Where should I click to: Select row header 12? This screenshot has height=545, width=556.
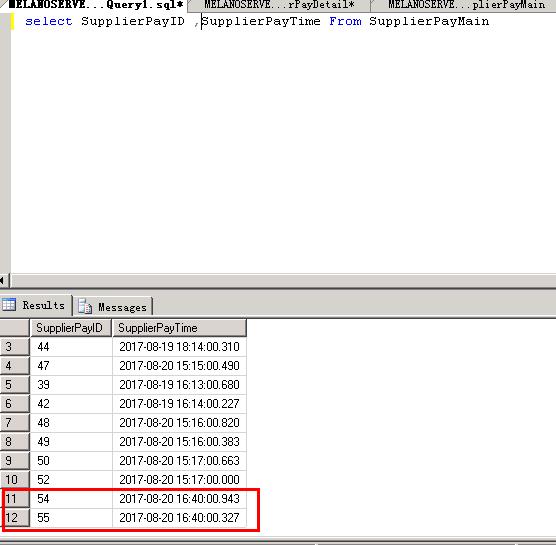click(x=15, y=518)
